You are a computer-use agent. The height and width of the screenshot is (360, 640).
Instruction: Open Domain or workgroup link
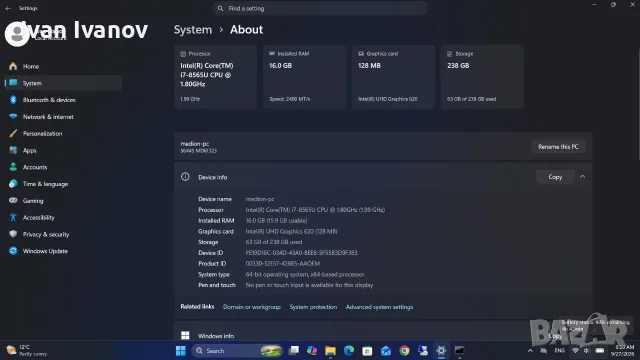point(252,307)
